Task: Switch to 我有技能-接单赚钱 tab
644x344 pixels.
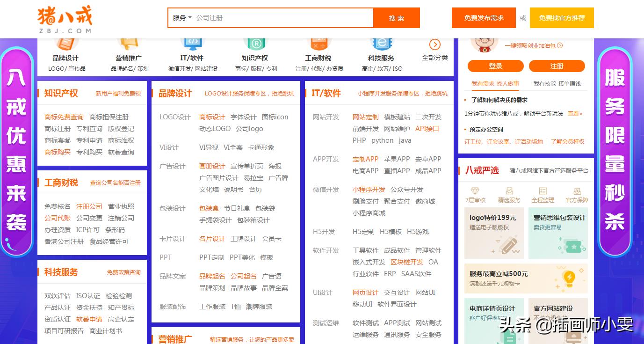Action: pyautogui.click(x=557, y=84)
